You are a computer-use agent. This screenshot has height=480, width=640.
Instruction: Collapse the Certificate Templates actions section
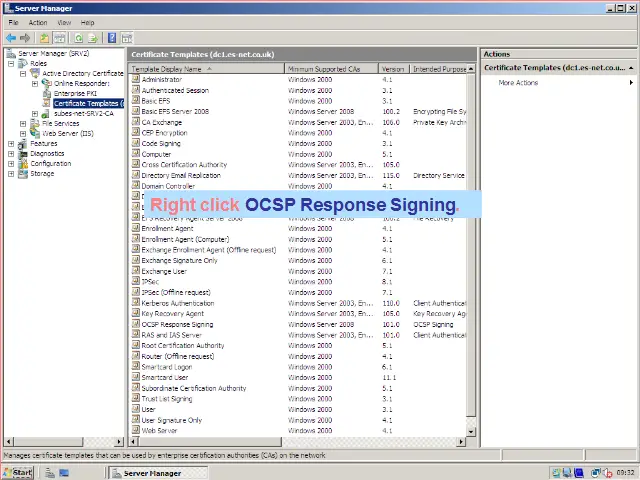coord(631,68)
